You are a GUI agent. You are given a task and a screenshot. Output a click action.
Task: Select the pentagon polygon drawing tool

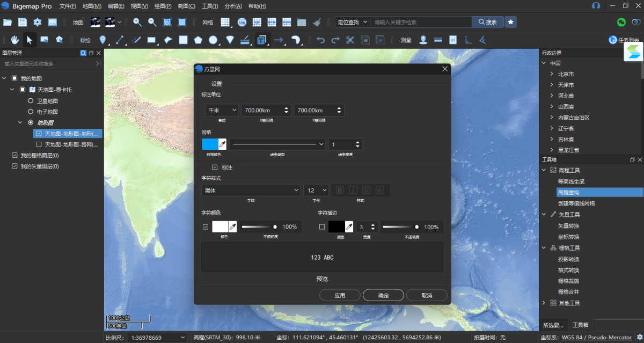[198, 40]
